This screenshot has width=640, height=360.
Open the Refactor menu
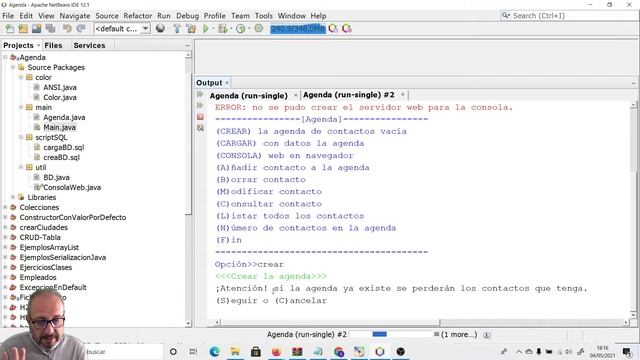(x=138, y=16)
